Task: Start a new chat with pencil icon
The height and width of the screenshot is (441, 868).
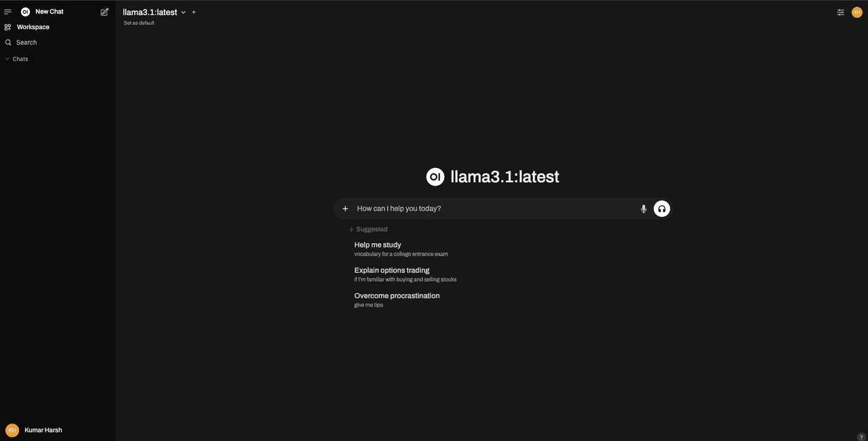Action: 104,12
